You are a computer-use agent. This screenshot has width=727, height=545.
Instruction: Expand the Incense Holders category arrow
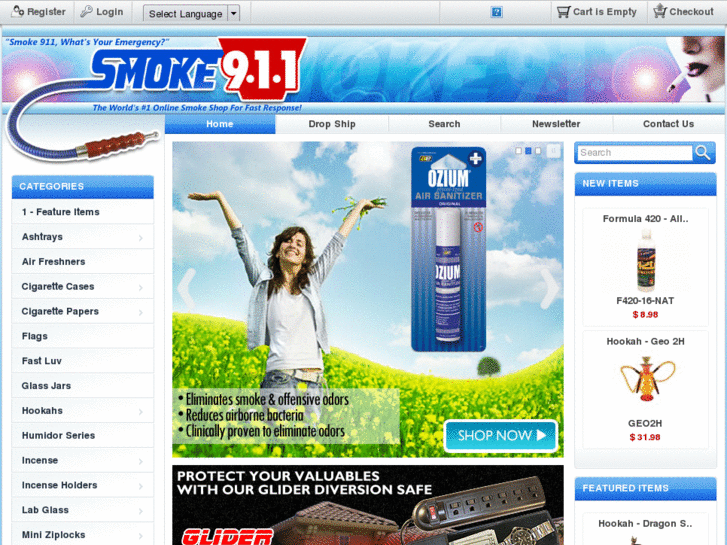pyautogui.click(x=140, y=487)
